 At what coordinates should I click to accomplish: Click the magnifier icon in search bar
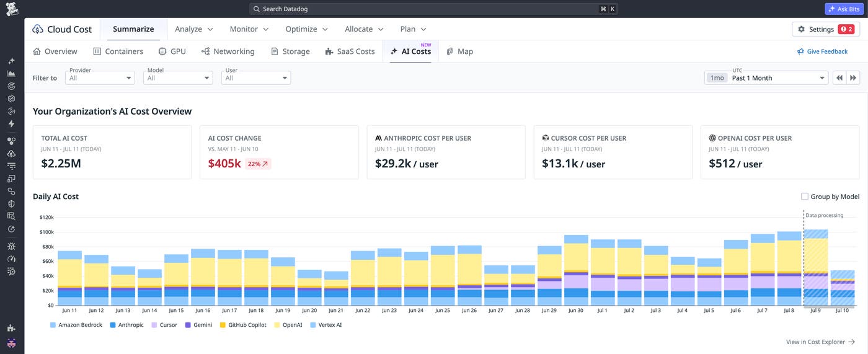click(257, 9)
